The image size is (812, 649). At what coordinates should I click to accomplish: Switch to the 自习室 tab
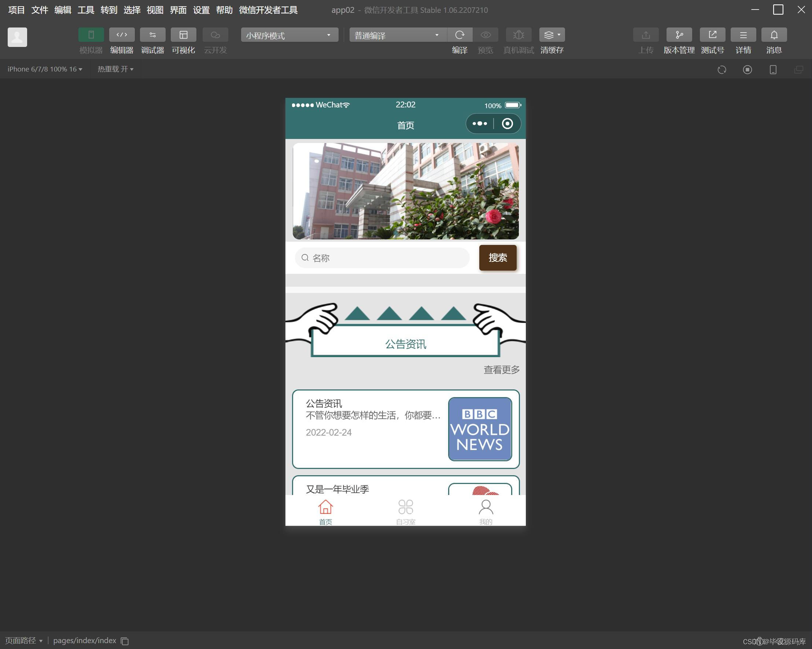[405, 511]
